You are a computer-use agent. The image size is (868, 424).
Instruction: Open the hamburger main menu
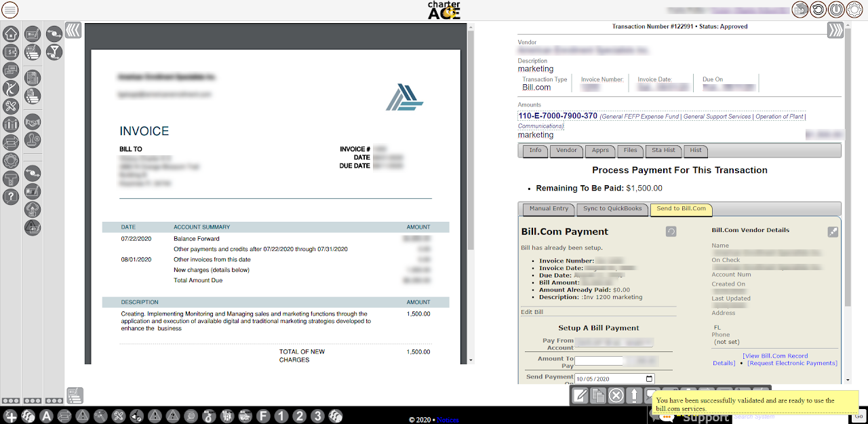[10, 9]
